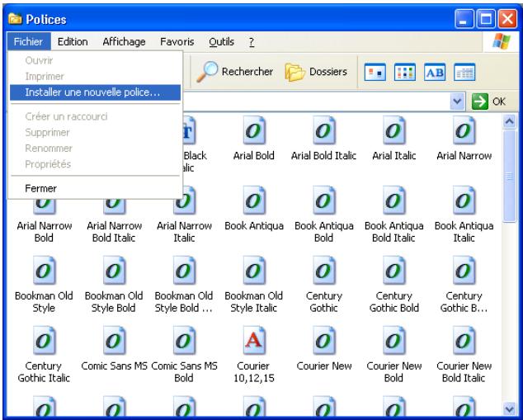Select Comic Sans MS font icon
This screenshot has width=523, height=420.
coord(114,340)
